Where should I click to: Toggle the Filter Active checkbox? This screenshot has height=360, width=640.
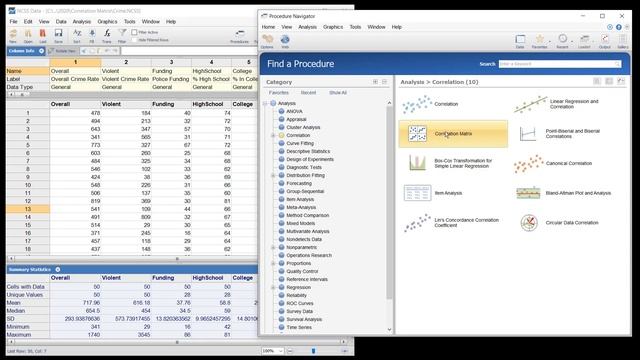coord(134,32)
